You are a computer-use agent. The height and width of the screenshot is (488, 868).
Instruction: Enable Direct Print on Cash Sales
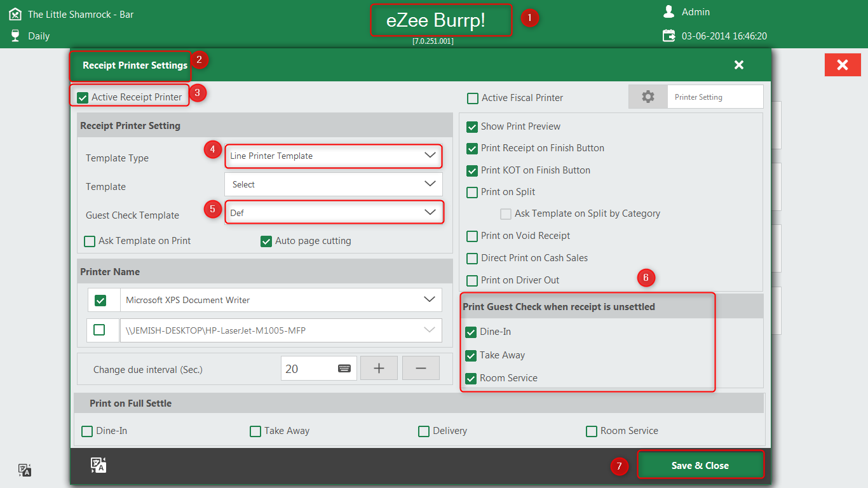[472, 259]
